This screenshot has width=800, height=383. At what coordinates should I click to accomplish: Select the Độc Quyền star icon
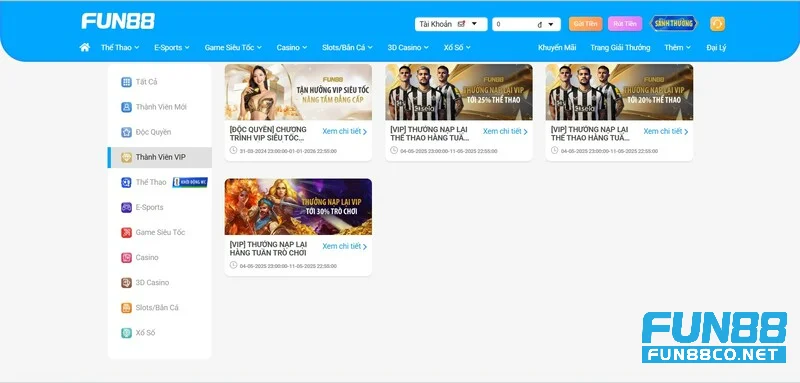click(x=127, y=132)
